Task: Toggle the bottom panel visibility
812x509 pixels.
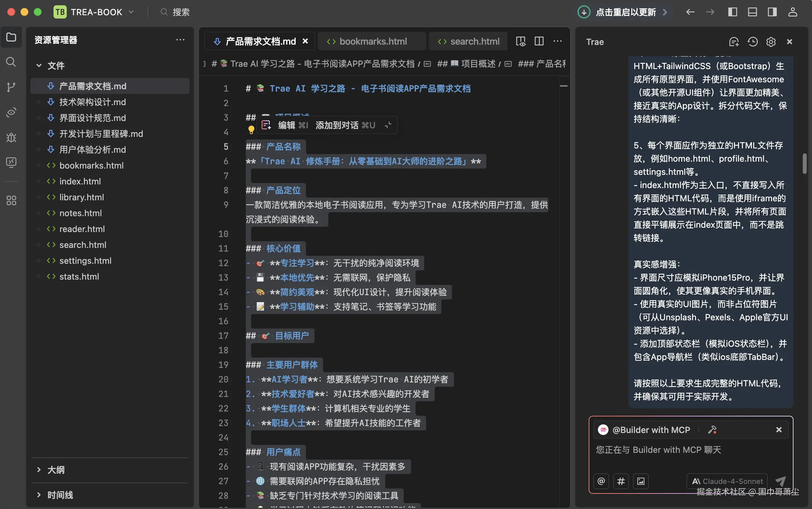Action: [753, 12]
